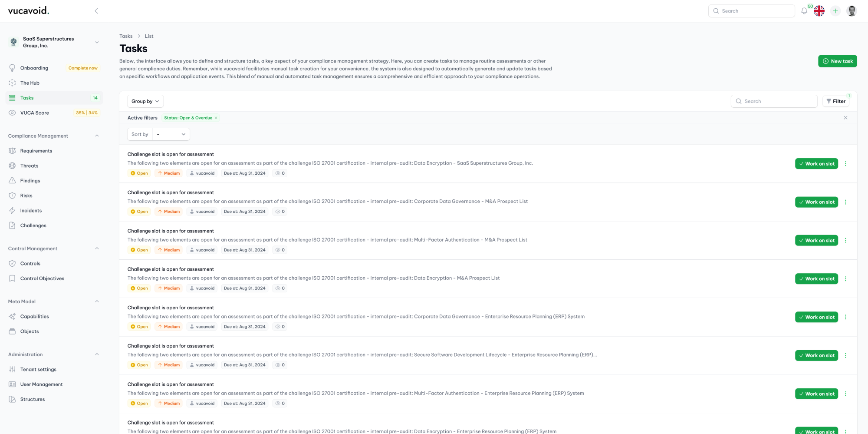Click the 35% | 34% VUCA Score indicator
Screen dimensions: 868x434
click(87, 113)
